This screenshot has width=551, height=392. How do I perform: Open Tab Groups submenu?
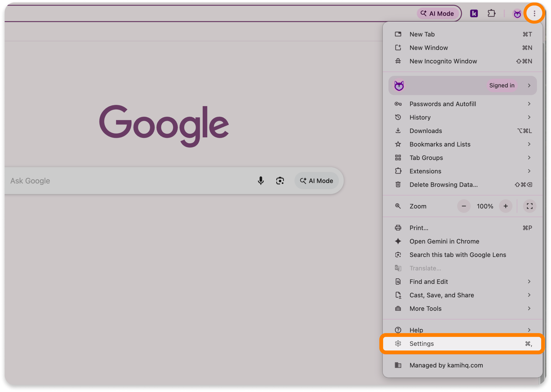[x=463, y=158]
